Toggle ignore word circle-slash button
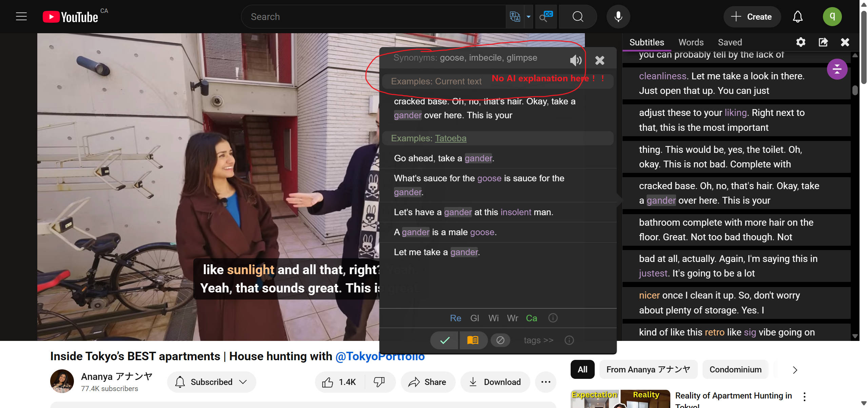 (x=500, y=340)
